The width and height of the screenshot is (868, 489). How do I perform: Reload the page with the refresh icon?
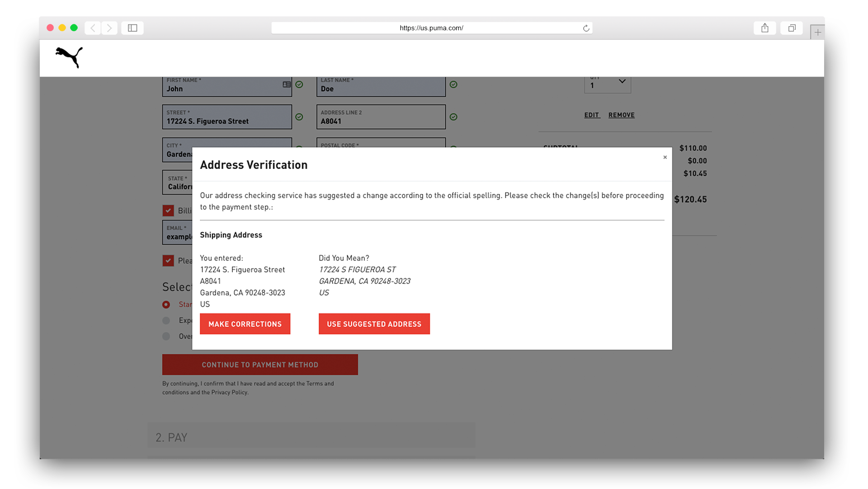pos(586,28)
